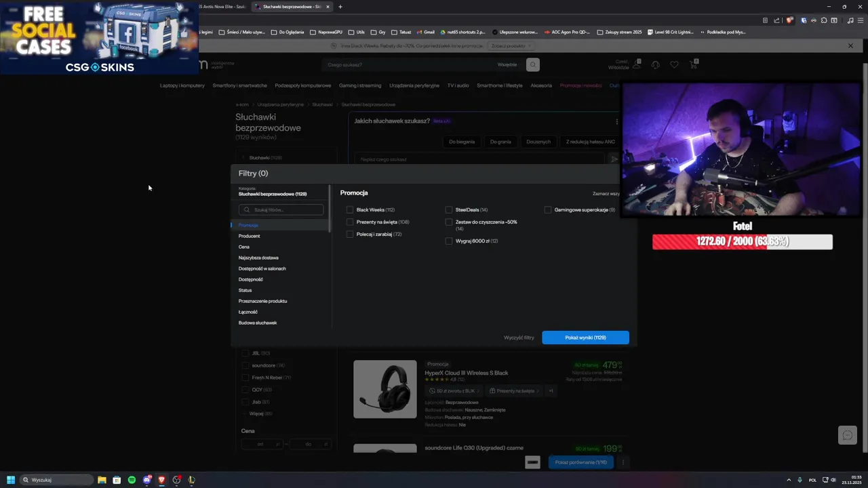Close the Black Weeks promo banner
Image resolution: width=868 pixels, height=488 pixels.
click(850, 46)
